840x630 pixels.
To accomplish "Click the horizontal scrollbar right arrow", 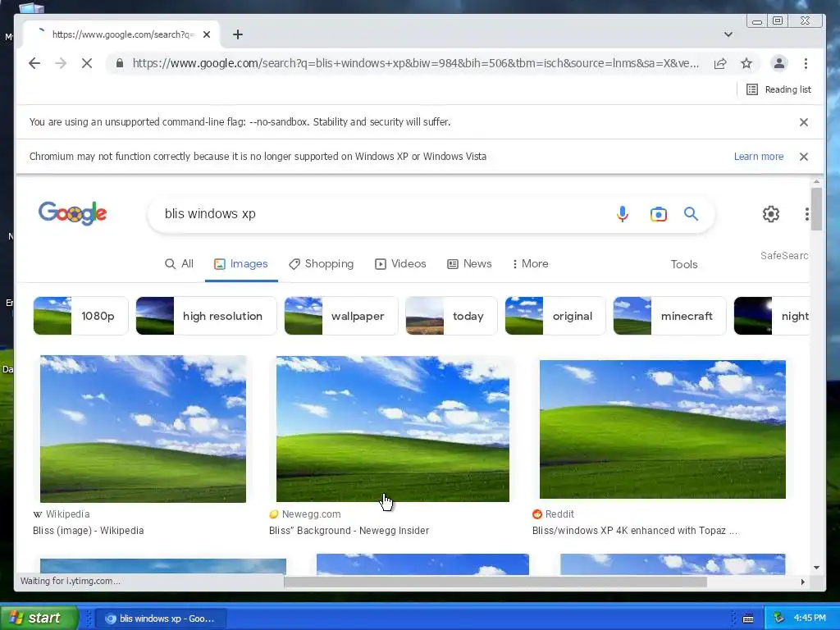I will pos(802,582).
